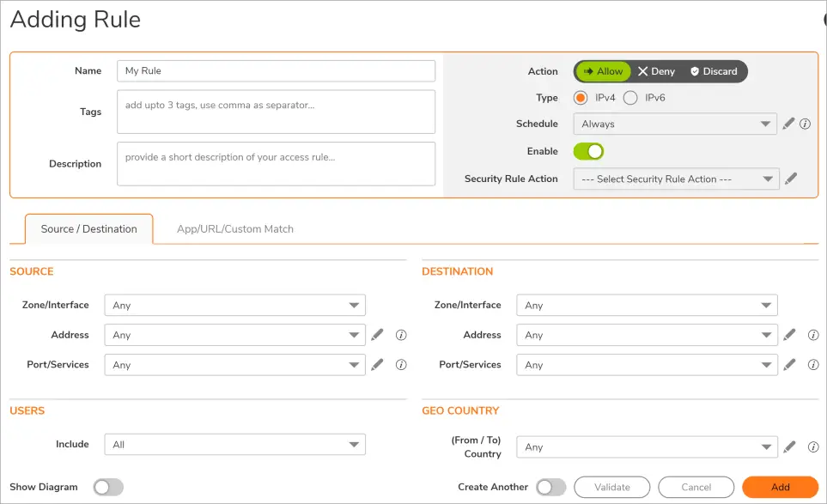Open the Users Include dropdown

coord(234,444)
